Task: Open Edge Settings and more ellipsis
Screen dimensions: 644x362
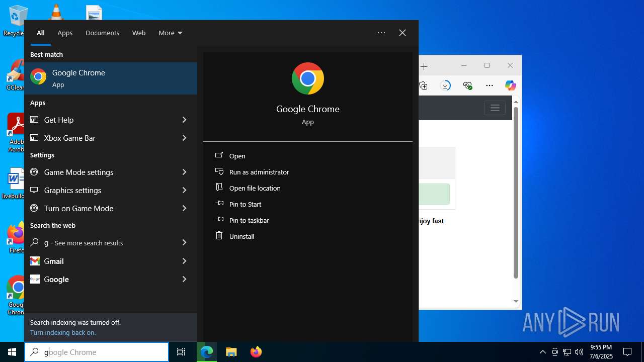Action: click(x=489, y=85)
